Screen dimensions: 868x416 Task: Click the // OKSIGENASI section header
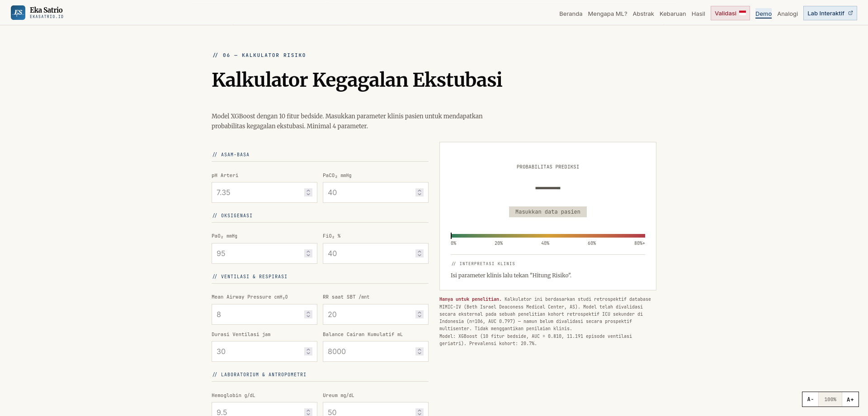coord(232,215)
